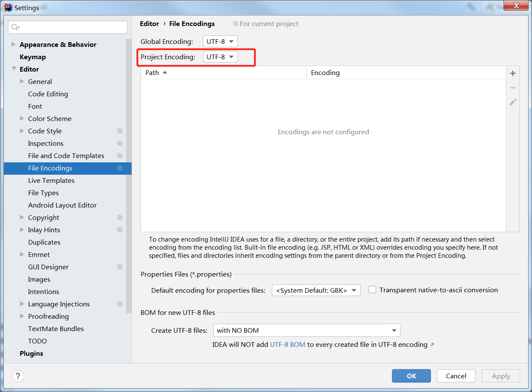The height and width of the screenshot is (392, 532).
Task: Open the Create UTF-8 files dropdown
Action: tap(306, 330)
